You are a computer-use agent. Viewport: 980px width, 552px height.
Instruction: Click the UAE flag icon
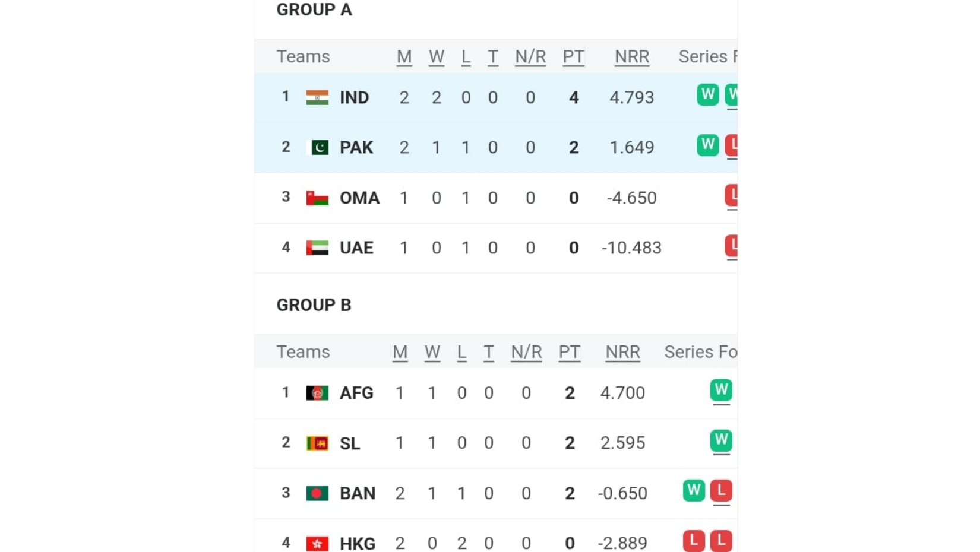[317, 248]
